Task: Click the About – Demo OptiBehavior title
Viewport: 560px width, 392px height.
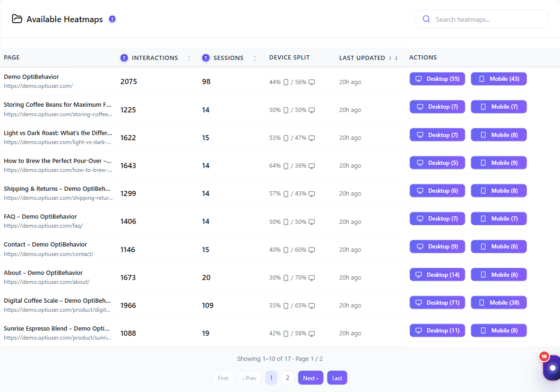Action: 43,273
